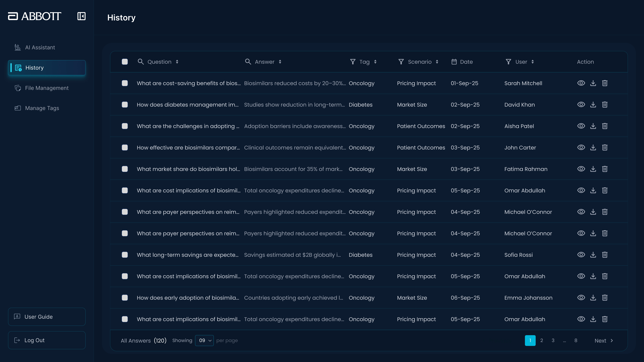This screenshot has width=644, height=362.
Task: Sort by the User column arrows
Action: click(x=533, y=62)
